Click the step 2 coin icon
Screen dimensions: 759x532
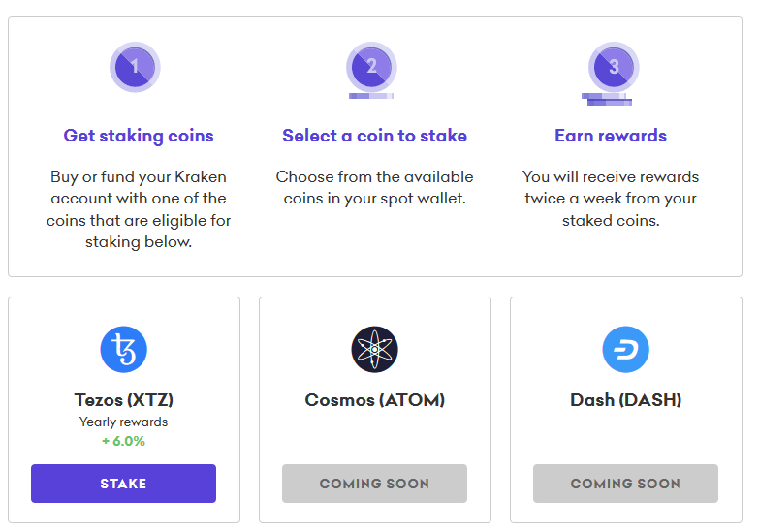[371, 70]
